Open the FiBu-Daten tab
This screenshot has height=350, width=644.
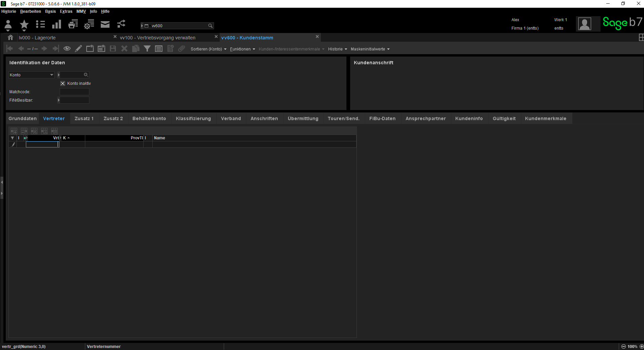click(x=382, y=118)
